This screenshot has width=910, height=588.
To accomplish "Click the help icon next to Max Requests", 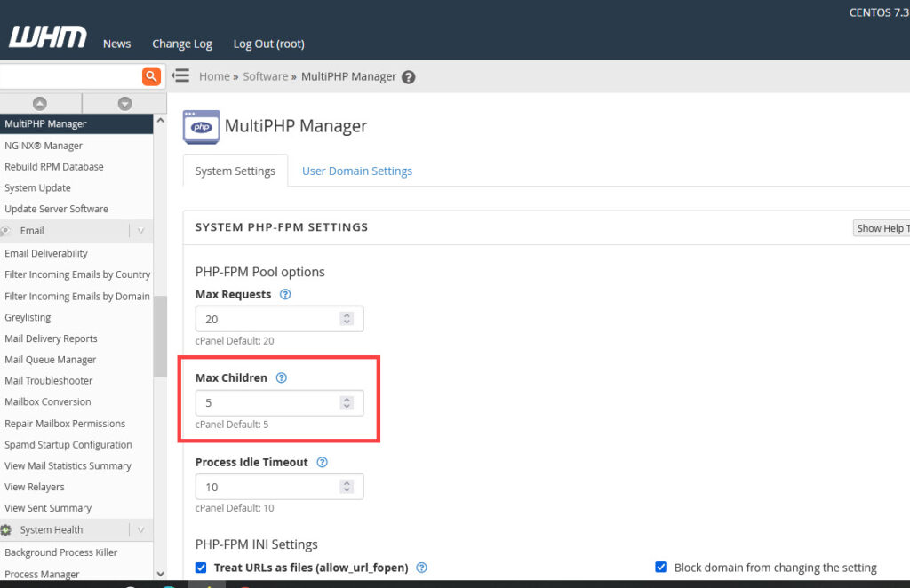I will [284, 294].
